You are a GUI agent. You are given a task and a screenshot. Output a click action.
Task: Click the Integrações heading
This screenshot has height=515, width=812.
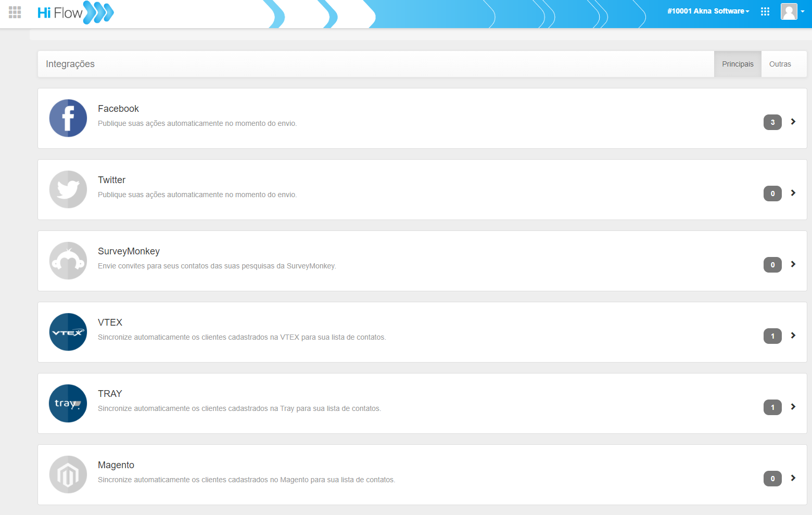tap(70, 64)
